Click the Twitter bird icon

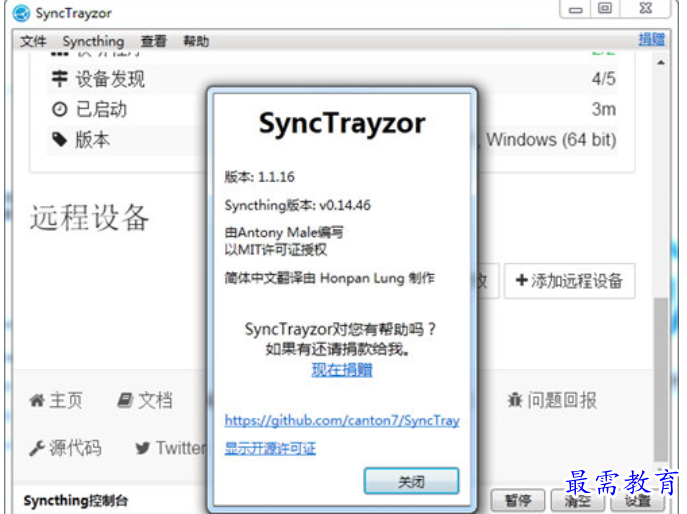(x=142, y=448)
